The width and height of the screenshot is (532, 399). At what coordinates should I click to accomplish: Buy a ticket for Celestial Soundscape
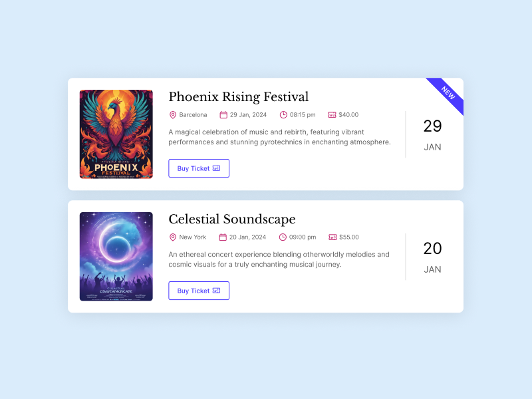click(x=199, y=291)
